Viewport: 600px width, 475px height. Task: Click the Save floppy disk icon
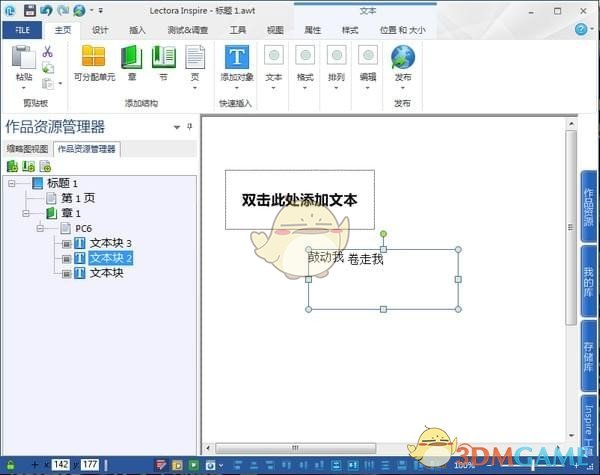(30, 10)
